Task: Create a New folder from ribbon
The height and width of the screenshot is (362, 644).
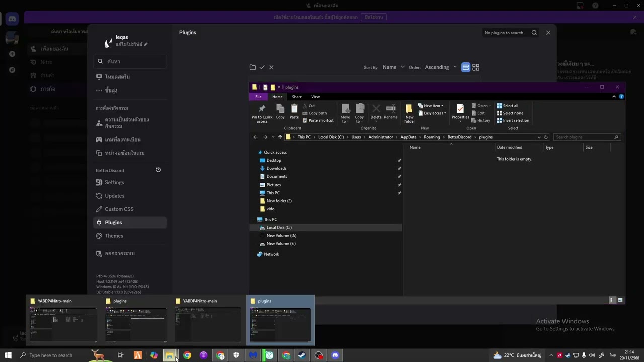Action: (x=409, y=114)
